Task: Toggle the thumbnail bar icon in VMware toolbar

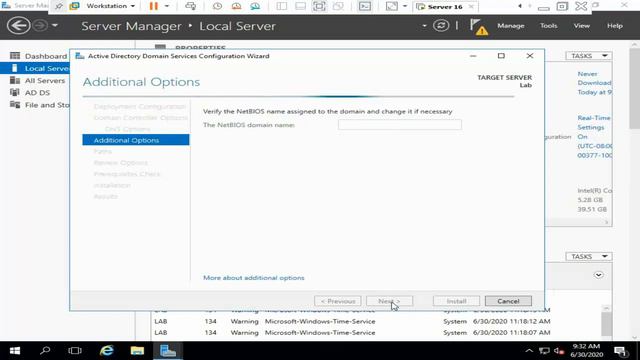Action: 300,6
